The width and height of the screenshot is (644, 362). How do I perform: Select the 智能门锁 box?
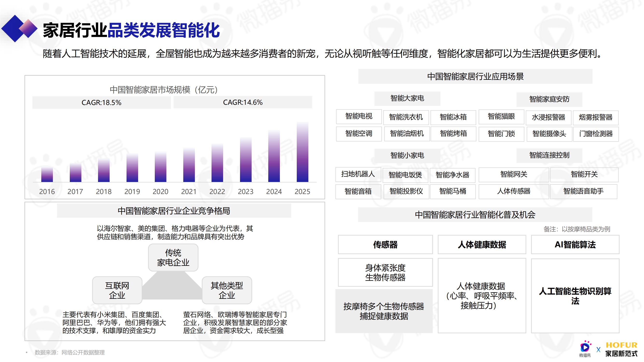[x=501, y=134]
